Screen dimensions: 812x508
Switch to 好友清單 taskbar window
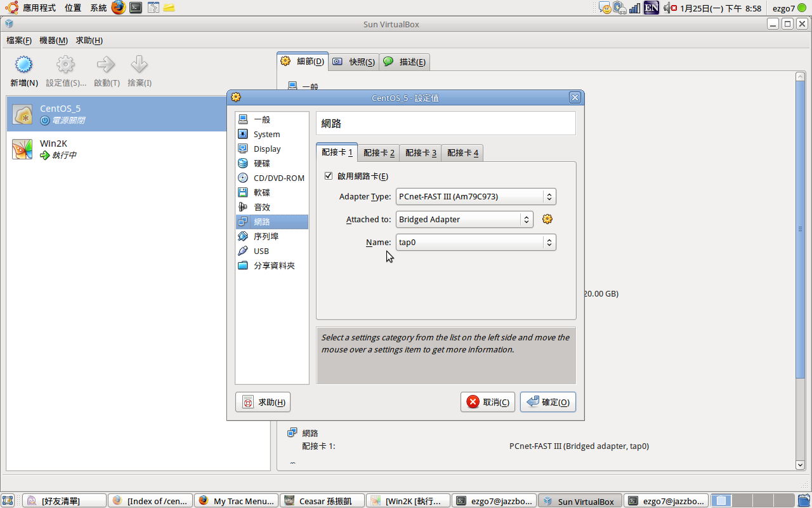pyautogui.click(x=63, y=500)
